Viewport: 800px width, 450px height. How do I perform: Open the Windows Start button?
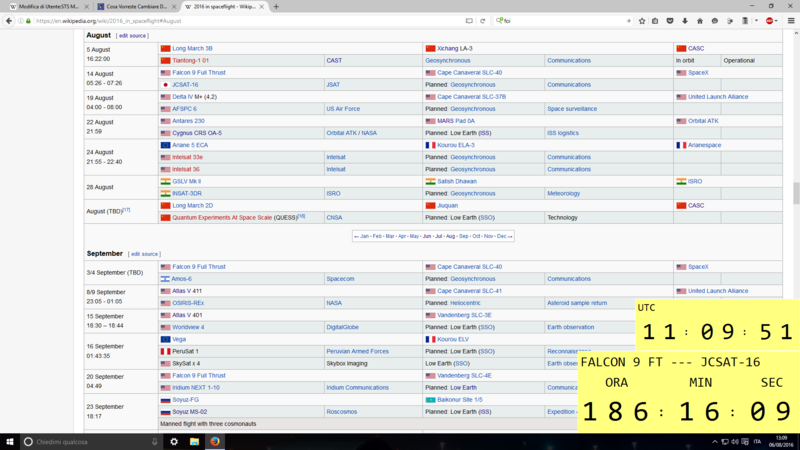tap(10, 441)
